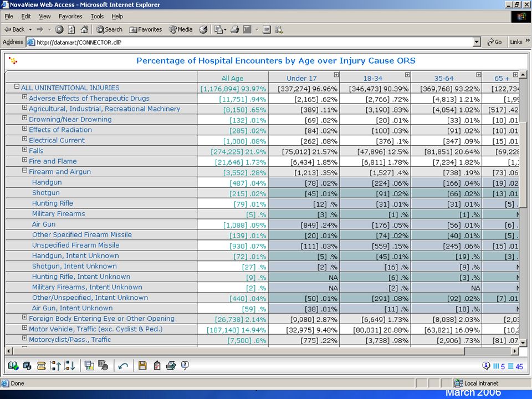This screenshot has height=399, width=532.
Task: Go to the Home page icon
Action: pos(84,29)
